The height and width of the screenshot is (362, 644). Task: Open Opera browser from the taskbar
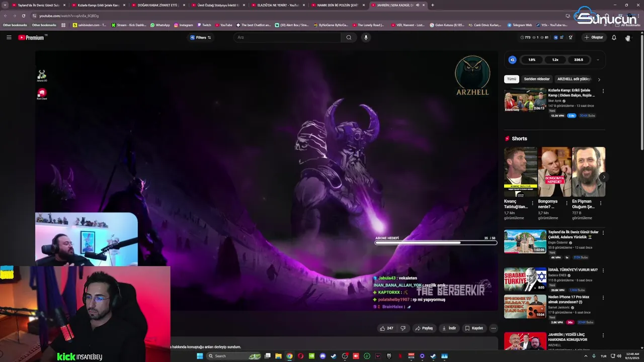pyautogui.click(x=300, y=356)
